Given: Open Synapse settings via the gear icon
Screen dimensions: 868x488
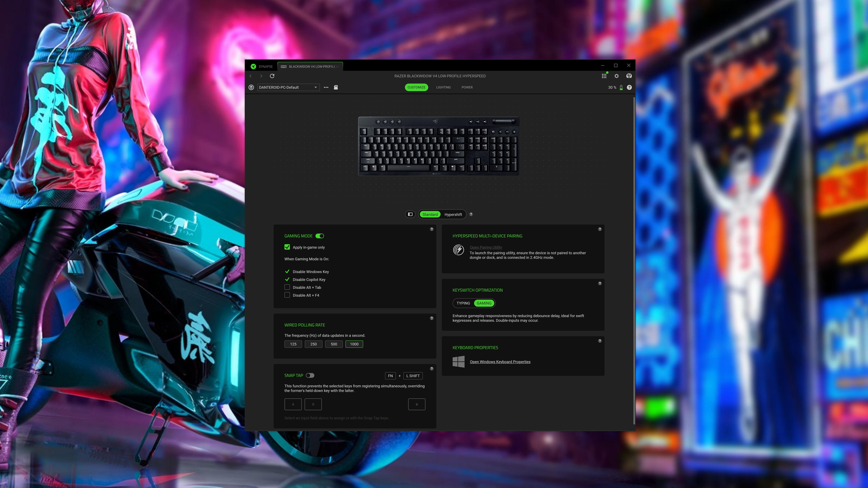Looking at the screenshot, I should pyautogui.click(x=616, y=76).
